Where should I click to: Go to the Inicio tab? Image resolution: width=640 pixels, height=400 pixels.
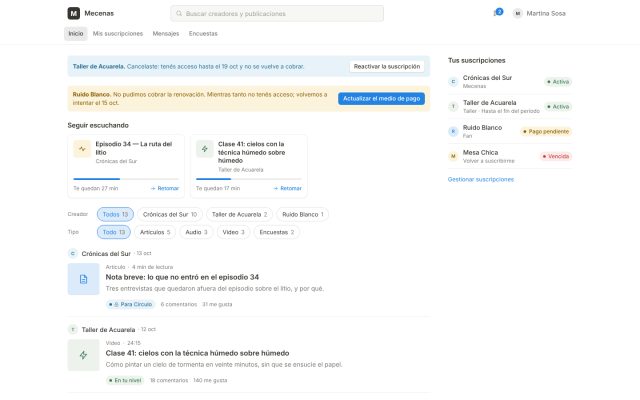[x=76, y=33]
